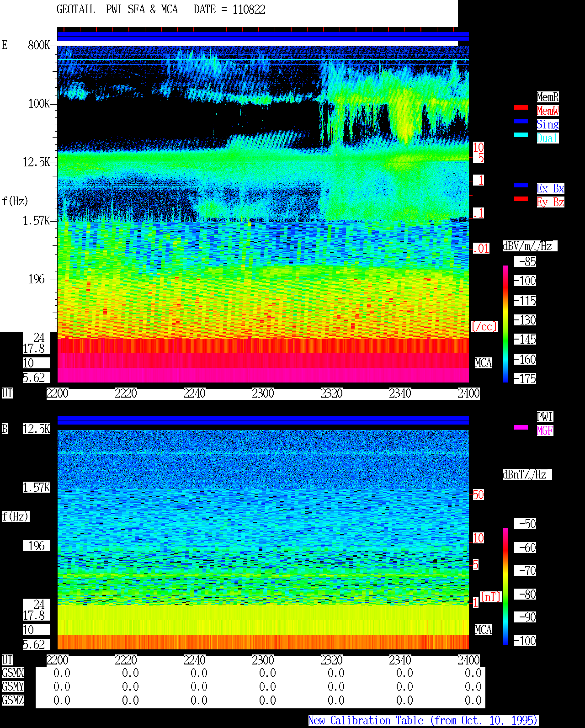585x728 pixels.
Task: Click the PWI legend label
Action: 545,417
